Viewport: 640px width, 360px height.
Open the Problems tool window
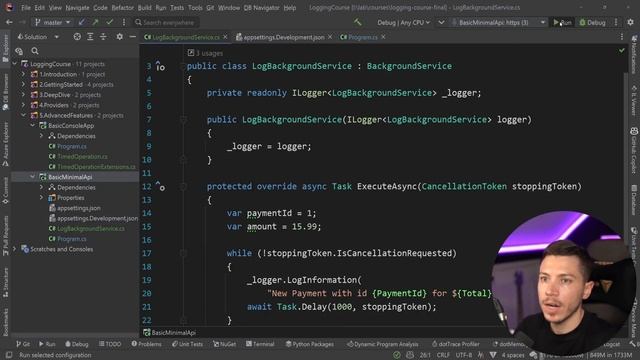[147, 344]
